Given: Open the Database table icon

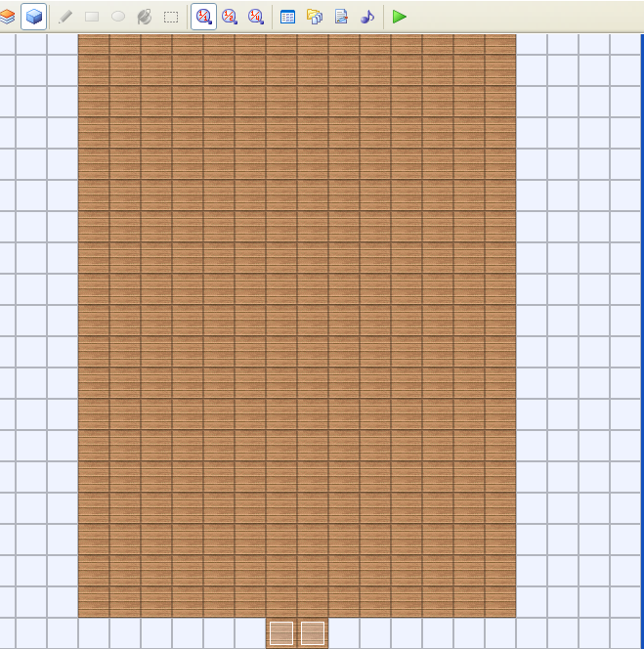Looking at the screenshot, I should tap(287, 17).
